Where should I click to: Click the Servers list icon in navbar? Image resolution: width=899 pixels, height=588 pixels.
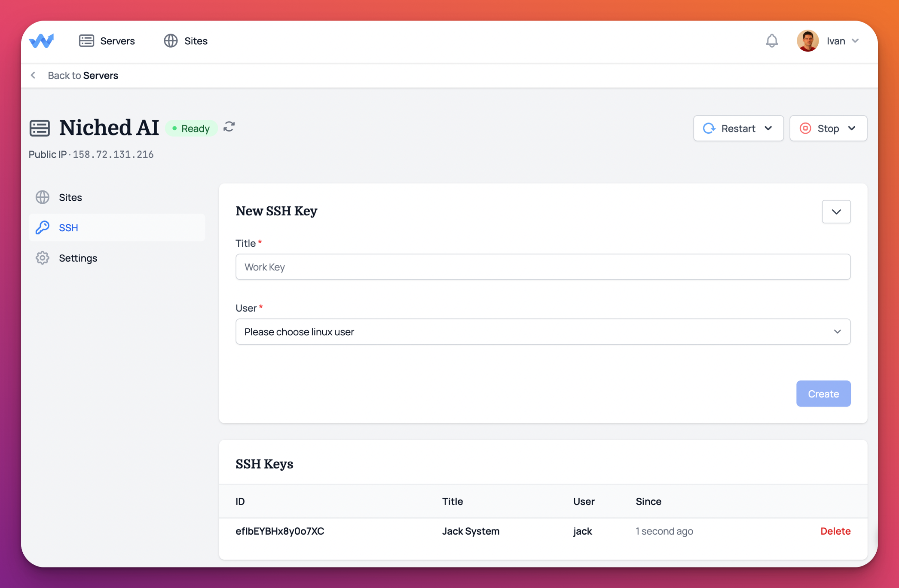pyautogui.click(x=86, y=41)
